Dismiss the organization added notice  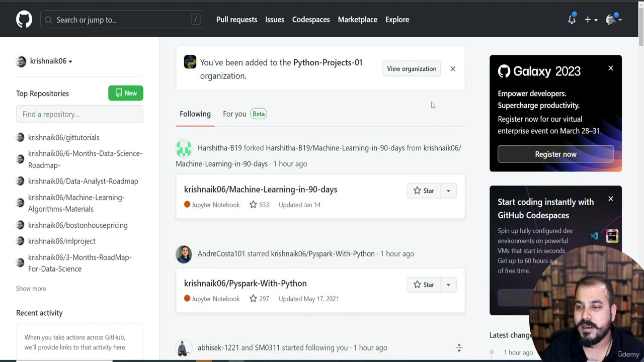coord(452,69)
